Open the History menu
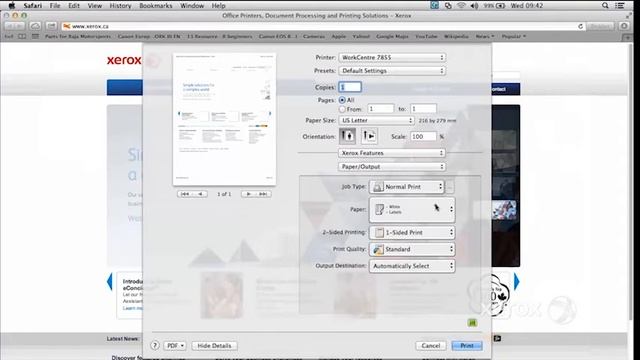Screen dimensions: 640x360 pos(120,6)
